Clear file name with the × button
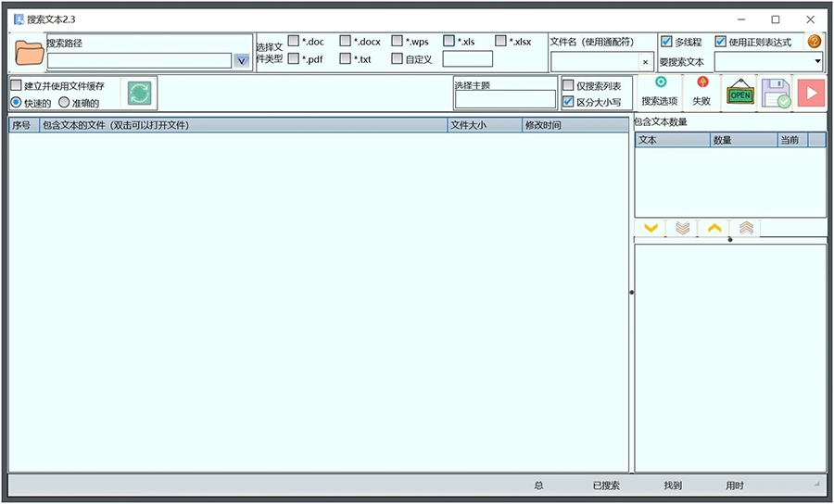 click(x=646, y=62)
